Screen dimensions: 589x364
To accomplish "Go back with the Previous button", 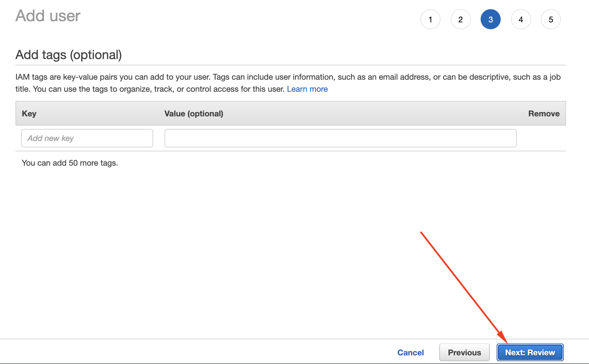I will point(465,353).
